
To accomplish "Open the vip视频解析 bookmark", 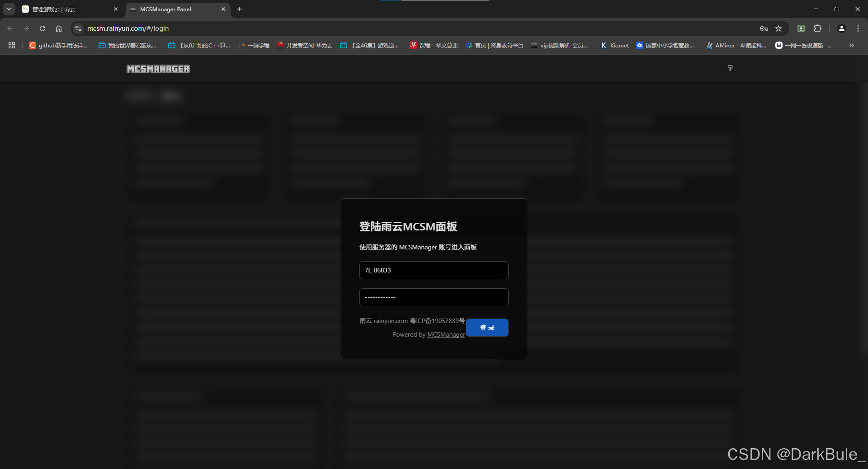I will pyautogui.click(x=560, y=45).
